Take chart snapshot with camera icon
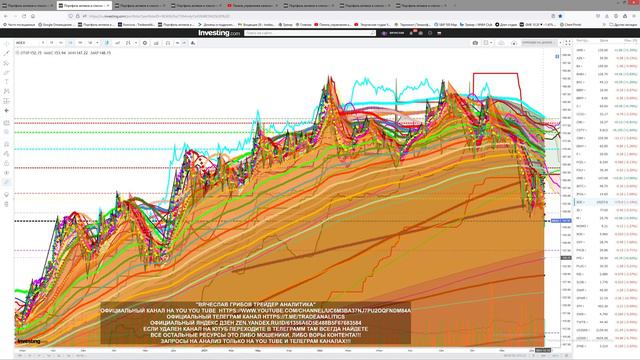 coord(475,43)
